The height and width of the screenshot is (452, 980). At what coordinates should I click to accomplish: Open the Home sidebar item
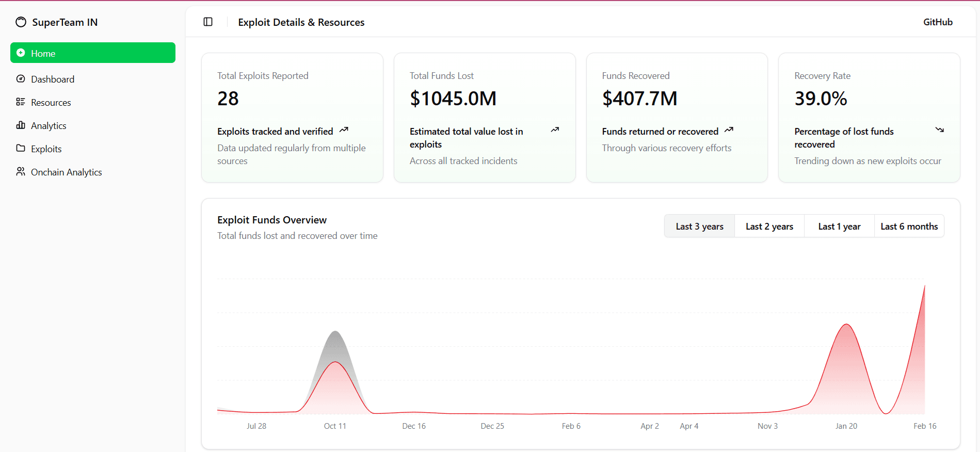(x=93, y=53)
